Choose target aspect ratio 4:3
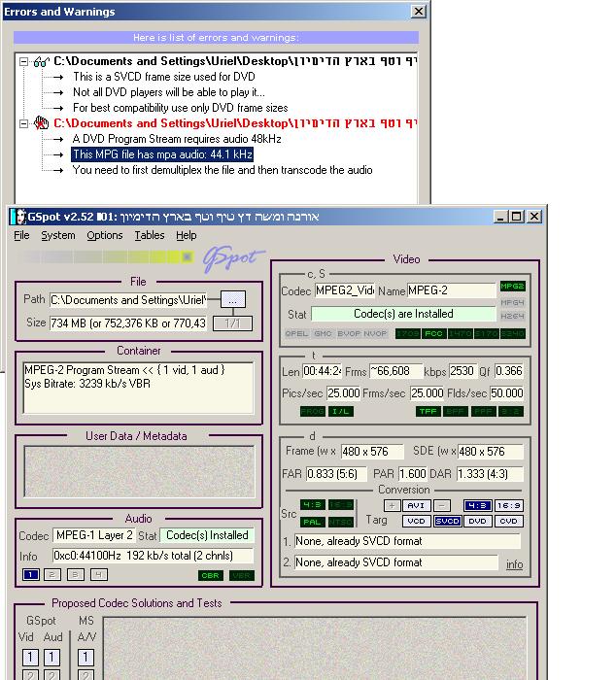This screenshot has height=680, width=616. tap(478, 505)
